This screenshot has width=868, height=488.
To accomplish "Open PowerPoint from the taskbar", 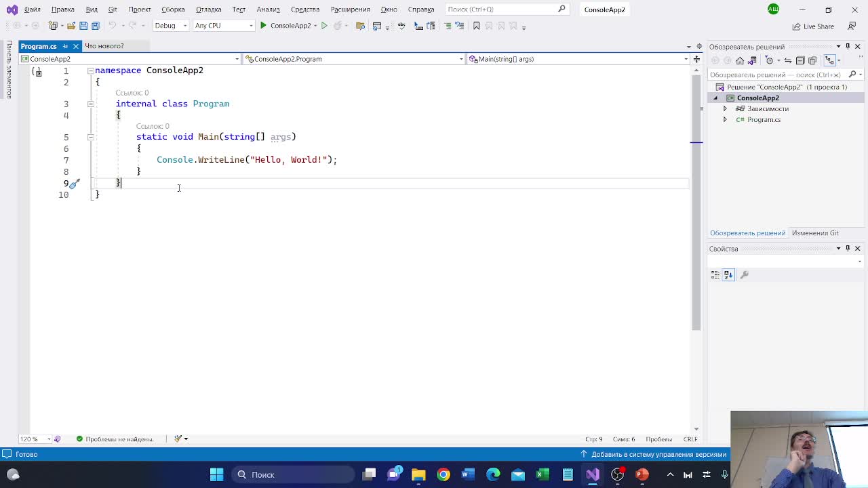I will pyautogui.click(x=642, y=474).
